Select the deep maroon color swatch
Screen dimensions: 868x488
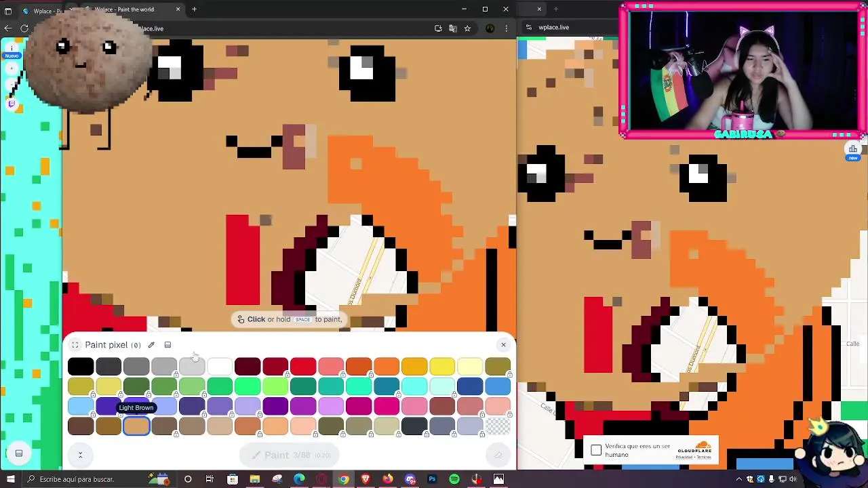(248, 367)
